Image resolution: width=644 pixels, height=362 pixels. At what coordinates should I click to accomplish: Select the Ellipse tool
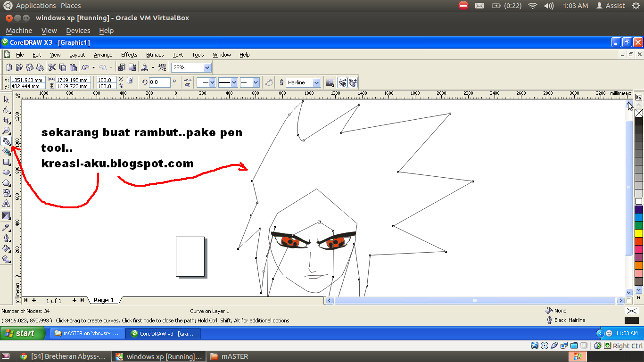(x=6, y=172)
